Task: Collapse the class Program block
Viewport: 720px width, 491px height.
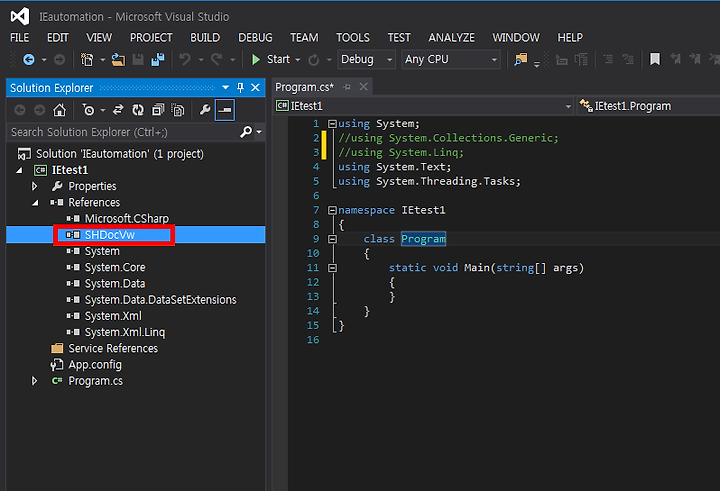Action: pyautogui.click(x=332, y=239)
